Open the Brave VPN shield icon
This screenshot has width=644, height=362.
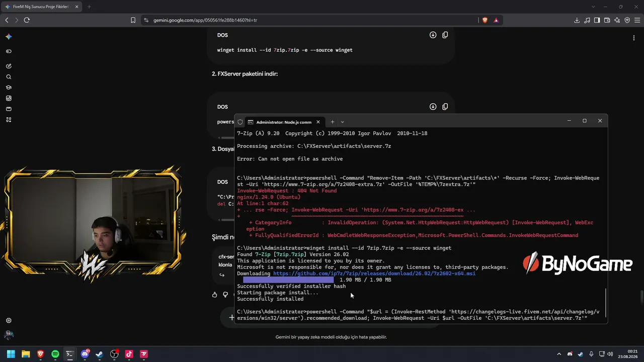coord(627,20)
